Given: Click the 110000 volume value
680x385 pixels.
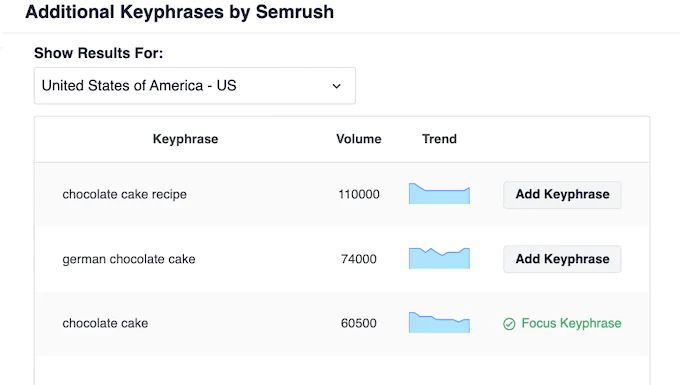Looking at the screenshot, I should pos(359,194).
